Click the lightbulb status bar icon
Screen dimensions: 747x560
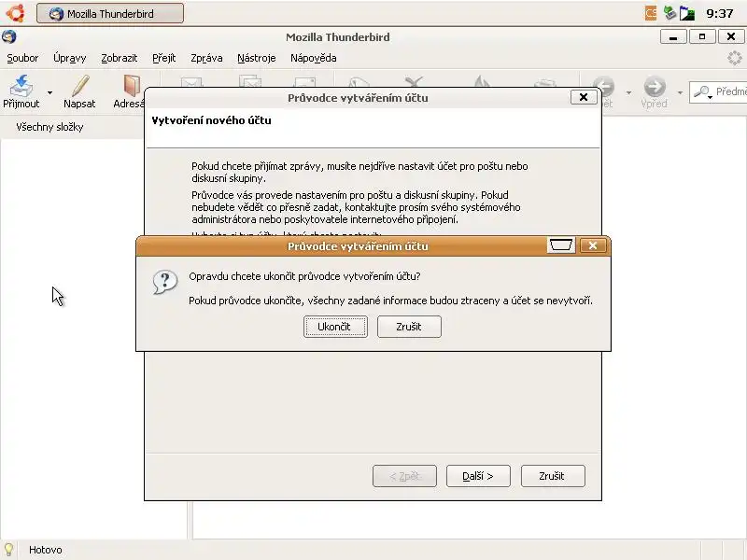click(8, 550)
